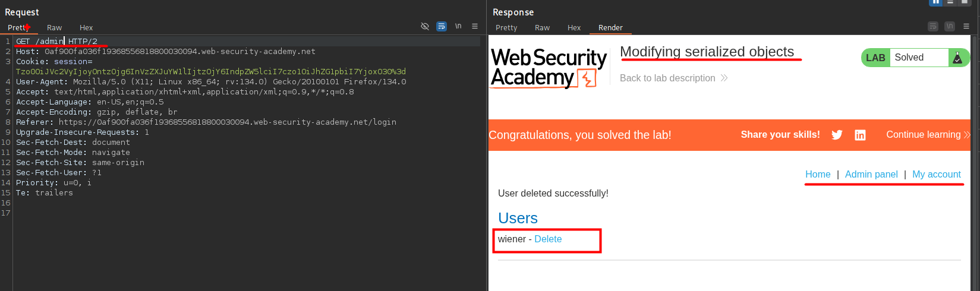The width and height of the screenshot is (980, 291).
Task: Select top-bottom stacked layout icon
Action: coord(950,2)
